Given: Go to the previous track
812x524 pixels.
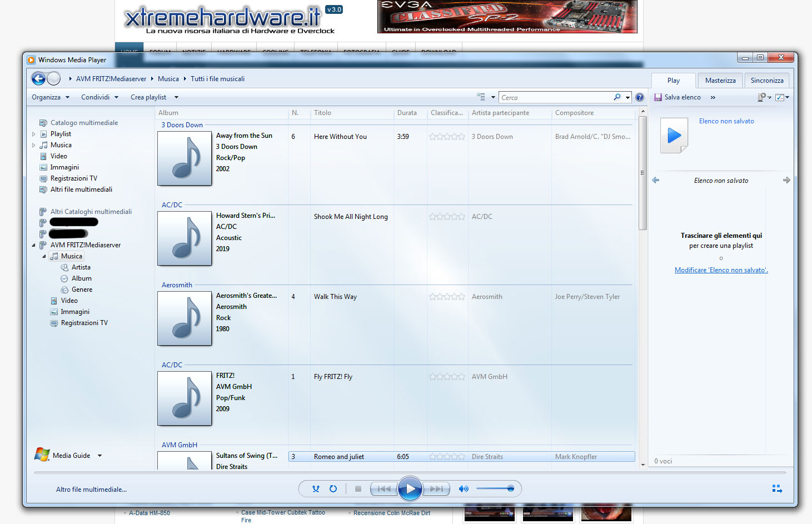Looking at the screenshot, I should pyautogui.click(x=383, y=489).
